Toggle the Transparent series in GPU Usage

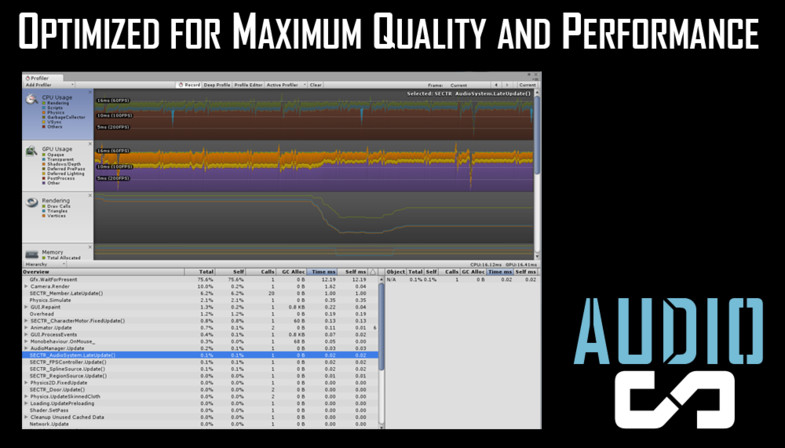click(58, 160)
